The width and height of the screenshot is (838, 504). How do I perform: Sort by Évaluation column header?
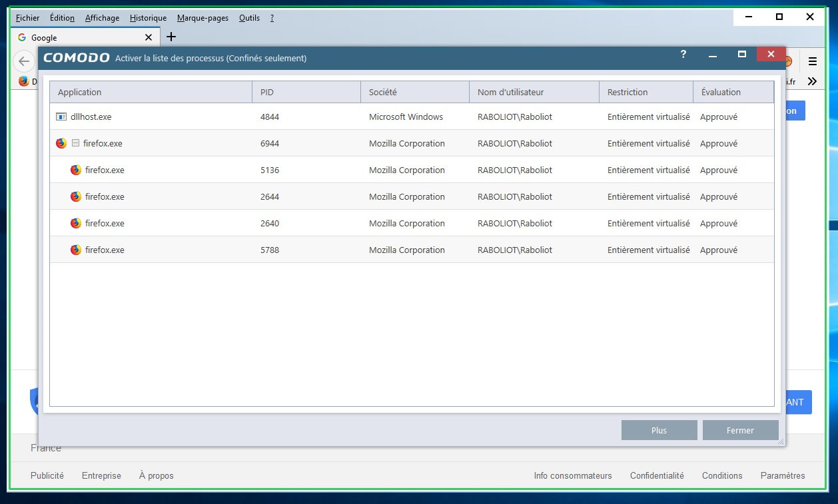tap(733, 92)
